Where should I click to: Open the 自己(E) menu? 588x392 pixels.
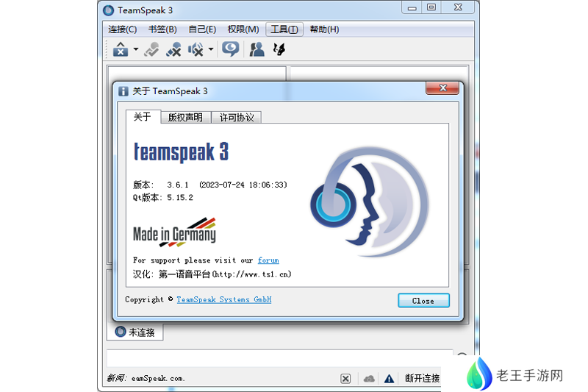point(202,29)
